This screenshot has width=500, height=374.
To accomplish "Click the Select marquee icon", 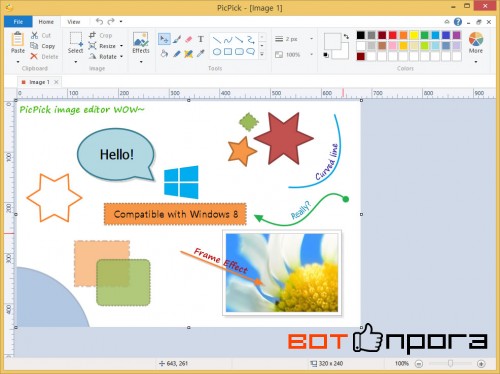I will (x=76, y=39).
